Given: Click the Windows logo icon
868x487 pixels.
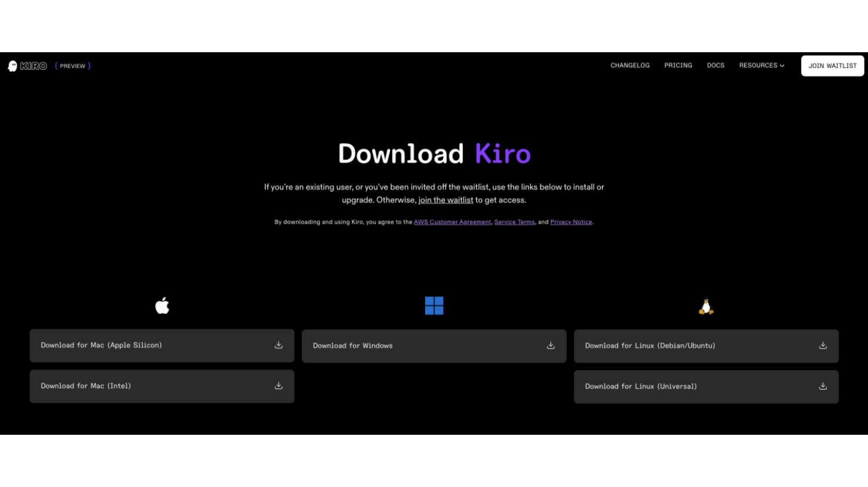Looking at the screenshot, I should (x=434, y=306).
